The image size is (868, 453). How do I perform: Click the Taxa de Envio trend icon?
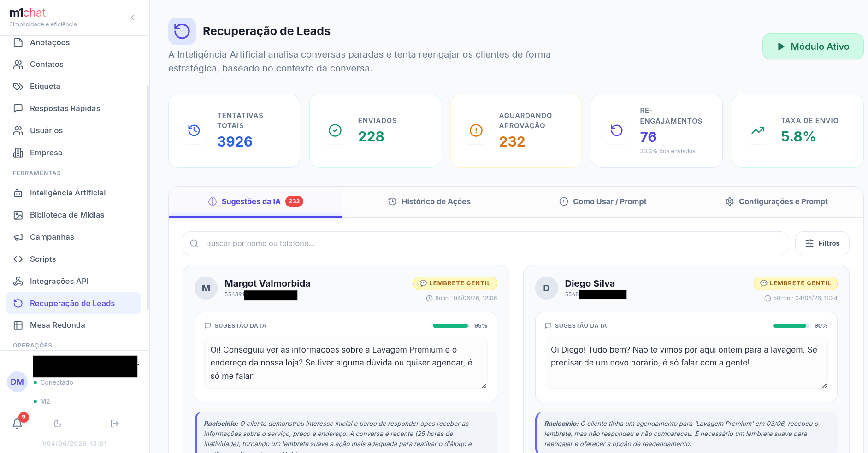pyautogui.click(x=758, y=130)
